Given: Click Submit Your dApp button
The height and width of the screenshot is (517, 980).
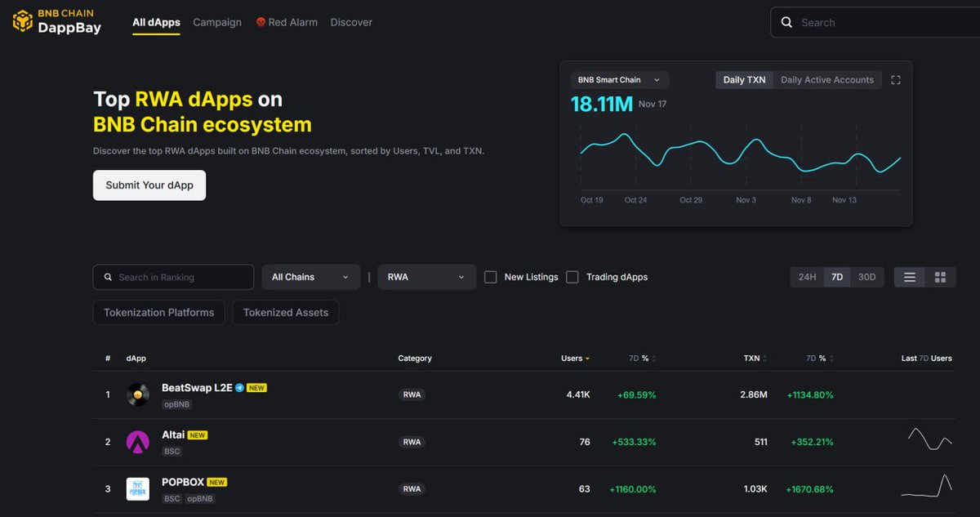Looking at the screenshot, I should (x=149, y=185).
